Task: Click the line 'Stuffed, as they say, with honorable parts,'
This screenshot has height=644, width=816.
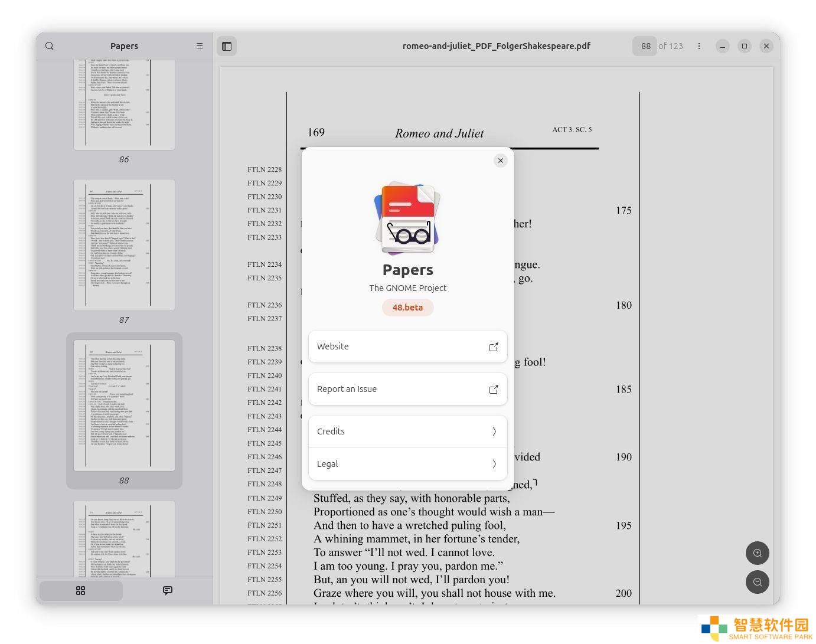Action: 412,498
